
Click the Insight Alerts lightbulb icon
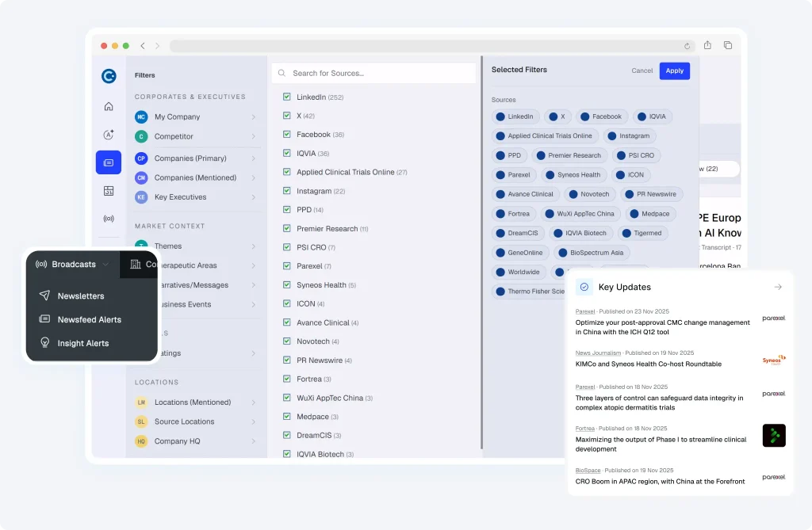coord(44,342)
